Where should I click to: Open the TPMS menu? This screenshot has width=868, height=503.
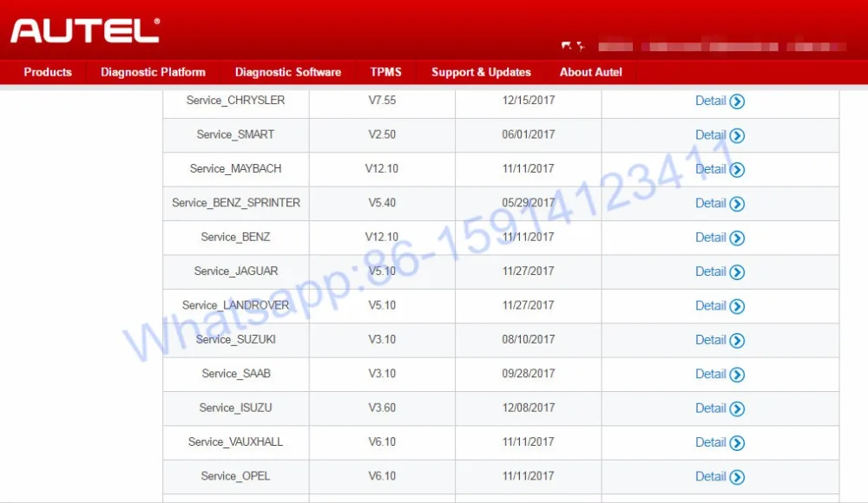(x=386, y=72)
